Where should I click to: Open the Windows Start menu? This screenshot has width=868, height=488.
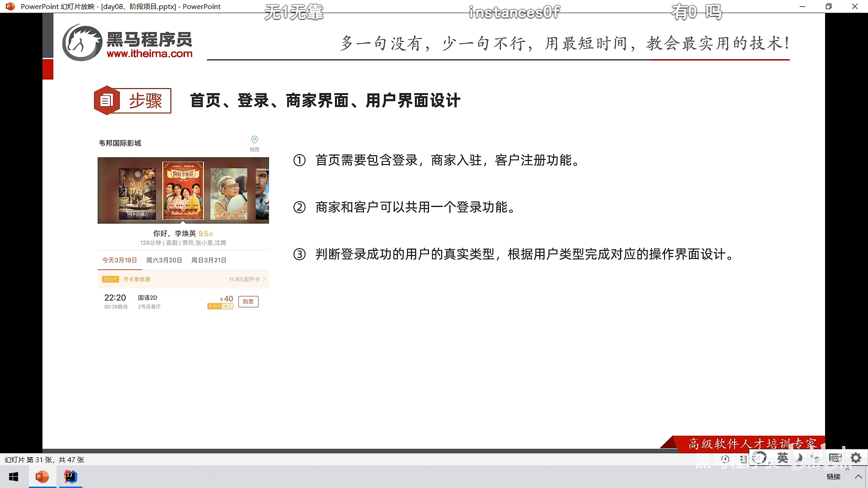pyautogui.click(x=14, y=477)
